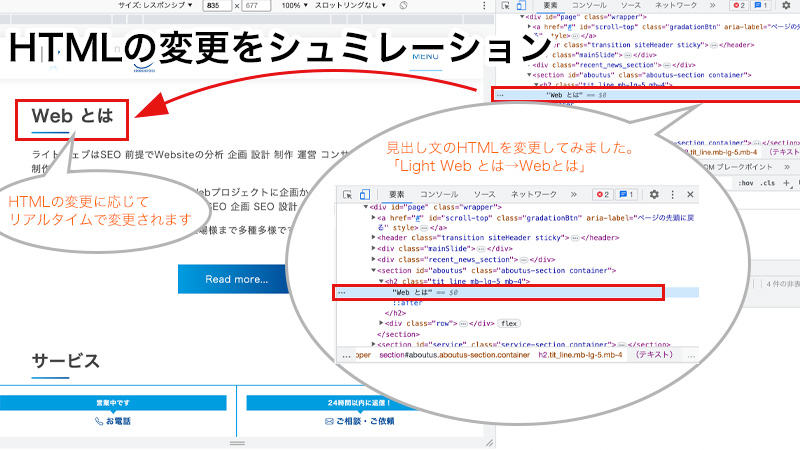Image resolution: width=800 pixels, height=450 pixels.
Task: Click the ellipsis badge on the header row in the enlarged DevTools
Action: pos(575,238)
